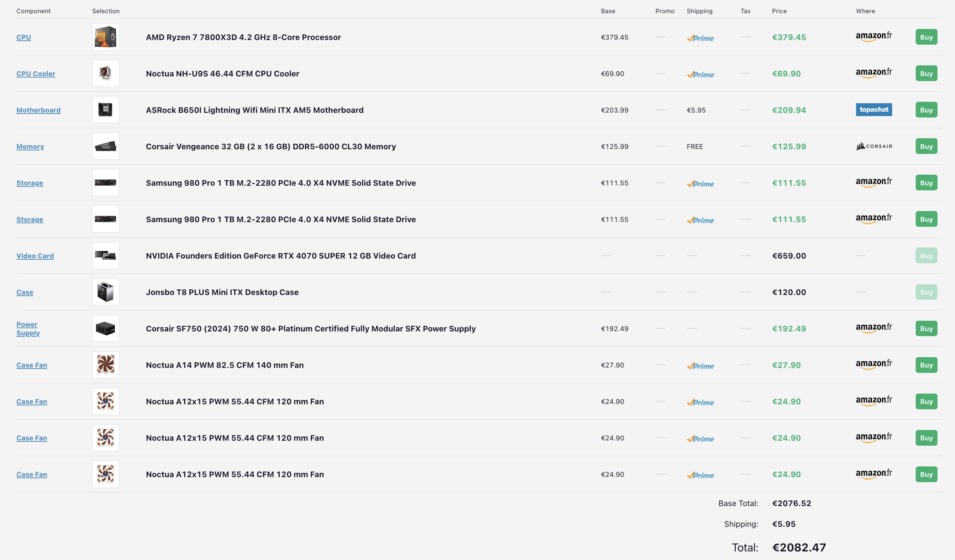Click the Noctua A14 PWM fan thumbnail
The width and height of the screenshot is (955, 560).
105,365
